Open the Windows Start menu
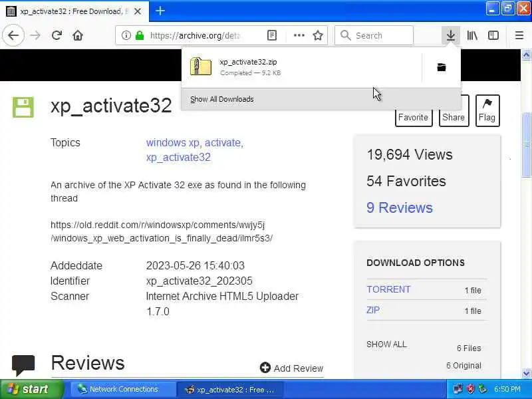The image size is (532, 399). tap(32, 389)
